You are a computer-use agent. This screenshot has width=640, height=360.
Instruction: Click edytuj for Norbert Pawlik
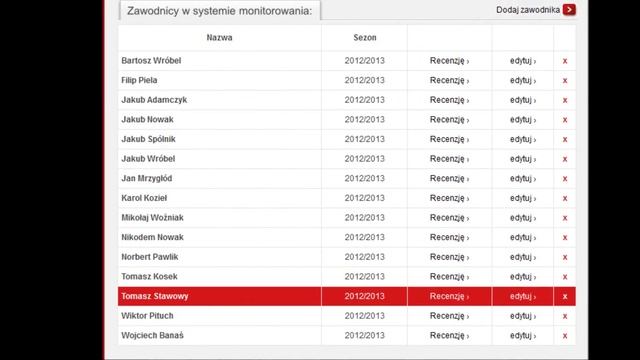pos(523,257)
